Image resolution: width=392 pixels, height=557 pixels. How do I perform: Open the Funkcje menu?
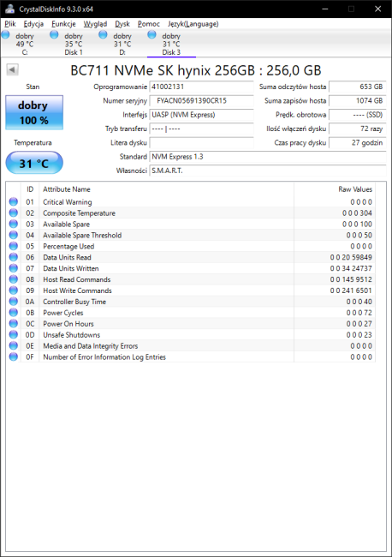coord(63,24)
